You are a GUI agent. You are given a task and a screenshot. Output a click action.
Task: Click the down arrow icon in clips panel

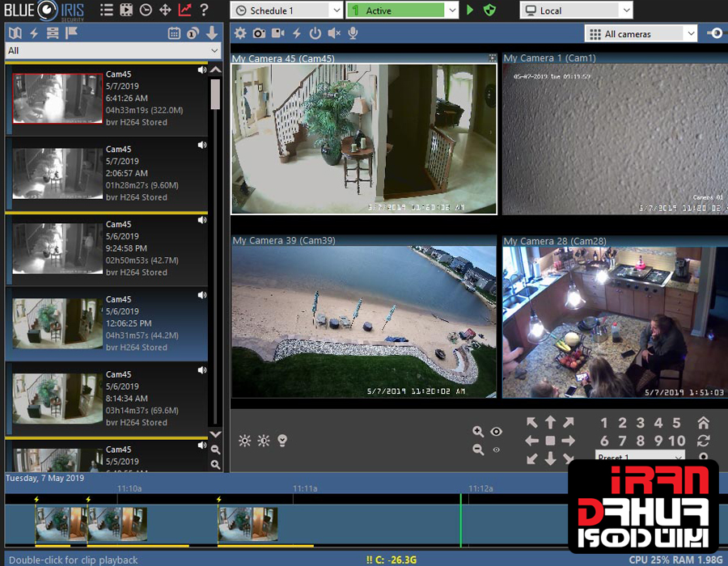[212, 33]
